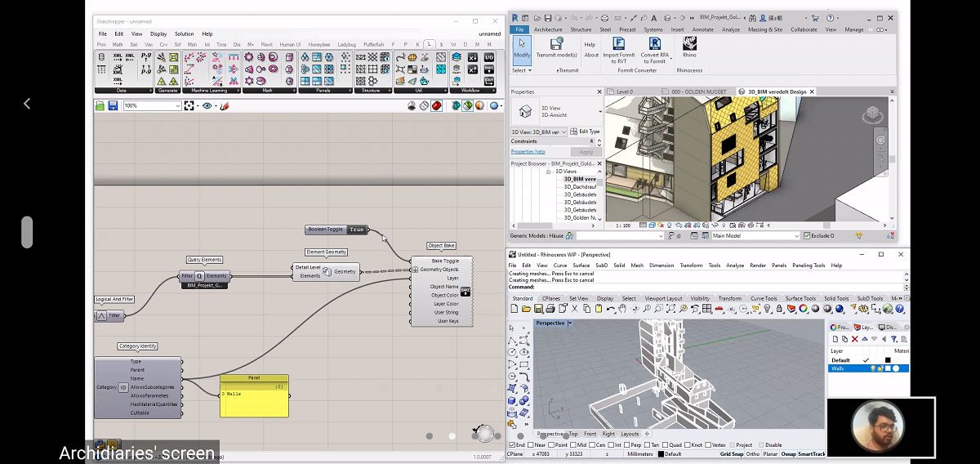
Task: Click the Properties help link
Action: click(528, 151)
